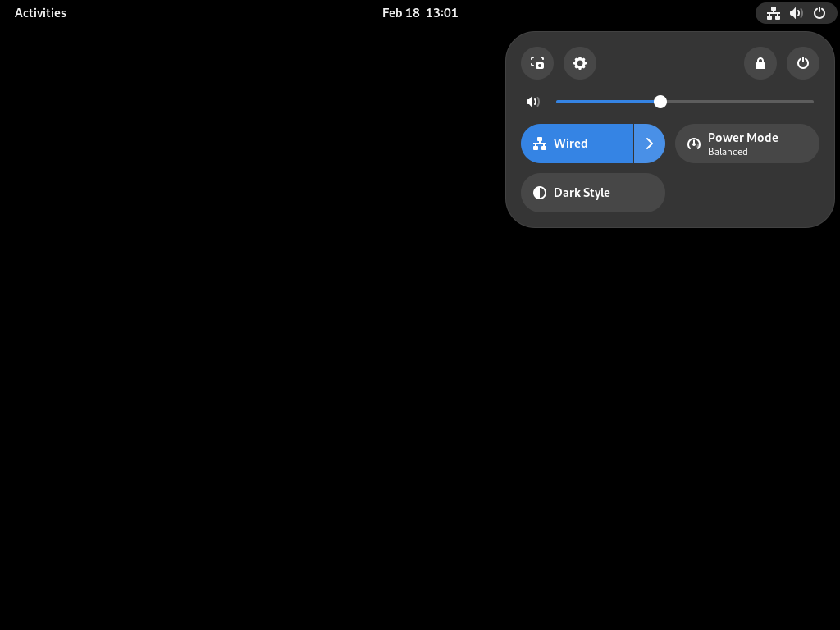Take a screenshot using the capture button
The image size is (840, 630).
click(x=536, y=63)
